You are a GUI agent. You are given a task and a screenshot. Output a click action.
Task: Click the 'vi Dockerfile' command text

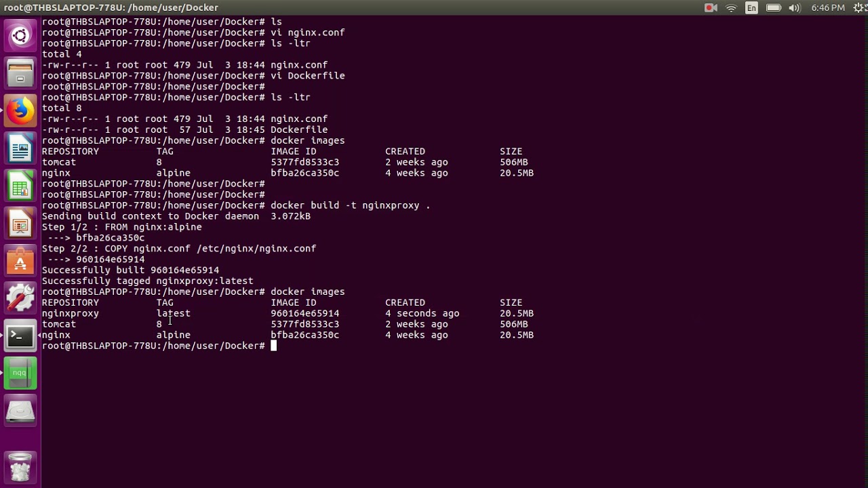pyautogui.click(x=307, y=76)
